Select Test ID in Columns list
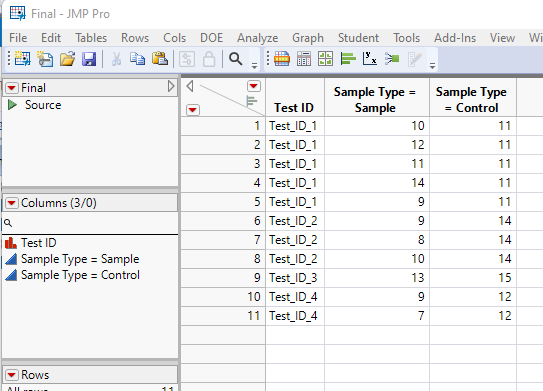543x391 pixels. pyautogui.click(x=38, y=243)
